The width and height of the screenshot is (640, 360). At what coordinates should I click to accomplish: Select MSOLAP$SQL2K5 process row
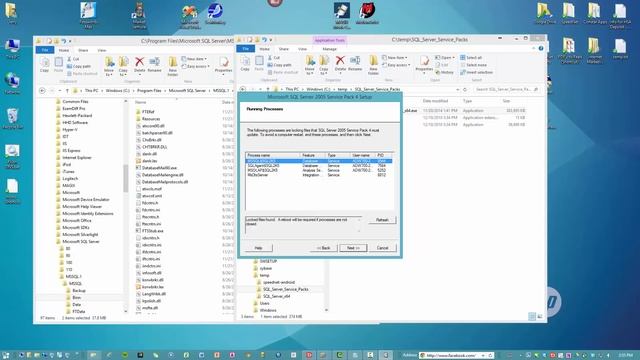click(x=319, y=170)
